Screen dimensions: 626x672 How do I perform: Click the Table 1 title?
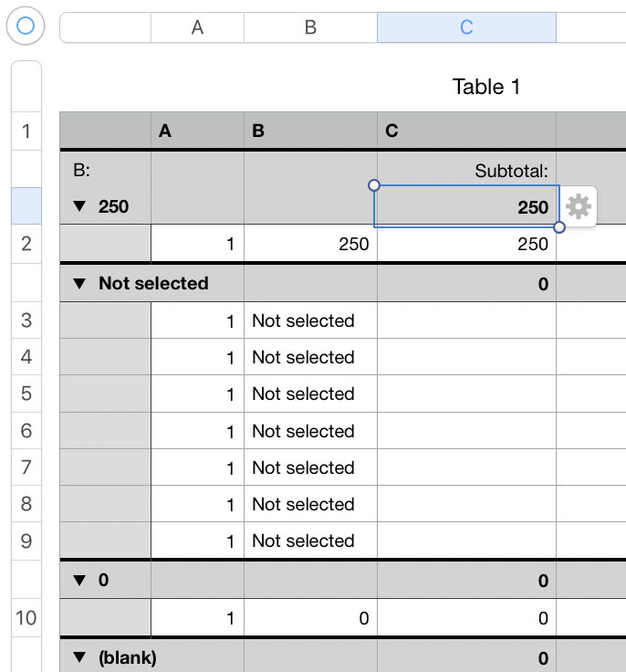tap(485, 87)
